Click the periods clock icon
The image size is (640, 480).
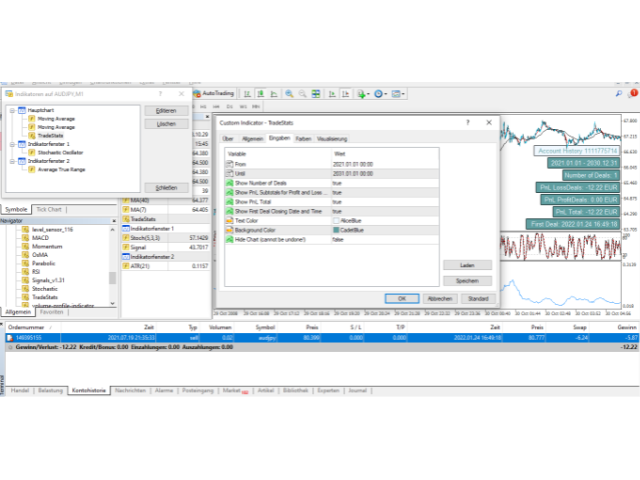[378, 94]
